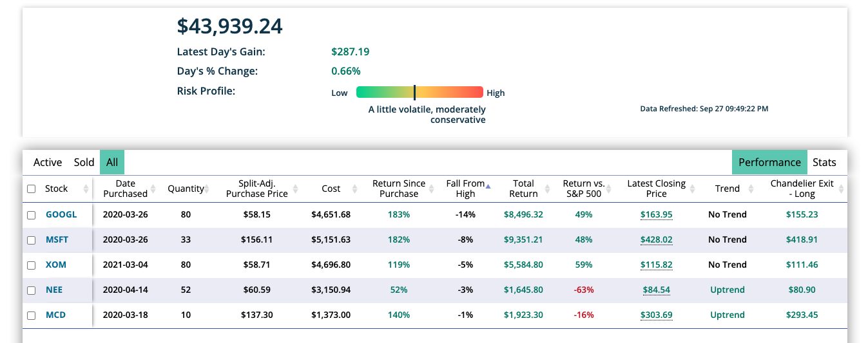This screenshot has height=343, width=868.
Task: Click MCD closing price $303.69
Action: click(x=656, y=315)
